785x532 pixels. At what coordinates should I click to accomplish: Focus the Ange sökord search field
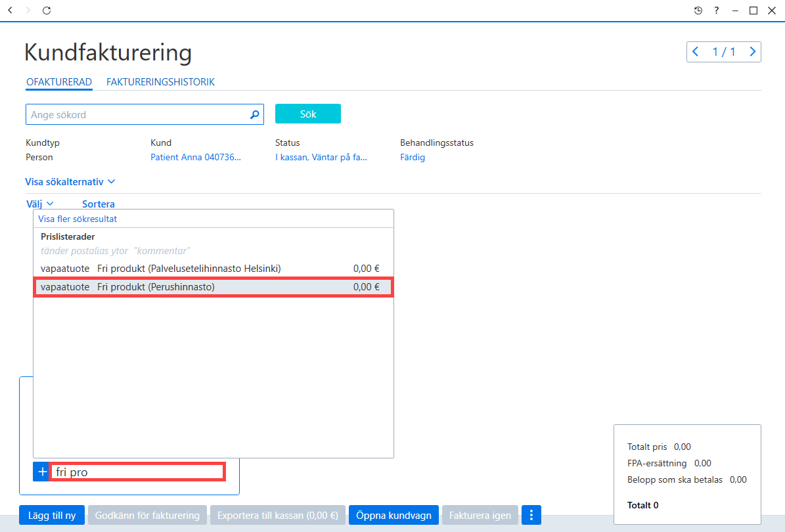click(145, 114)
